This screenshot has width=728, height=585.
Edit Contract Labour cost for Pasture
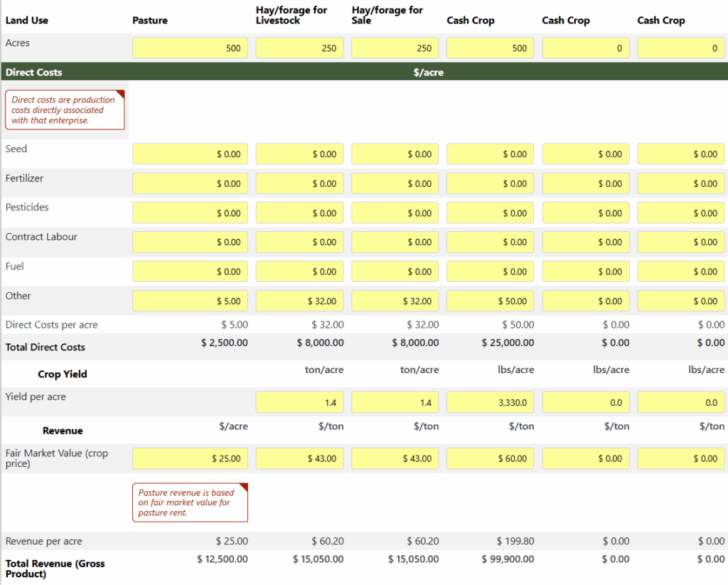coord(190,242)
